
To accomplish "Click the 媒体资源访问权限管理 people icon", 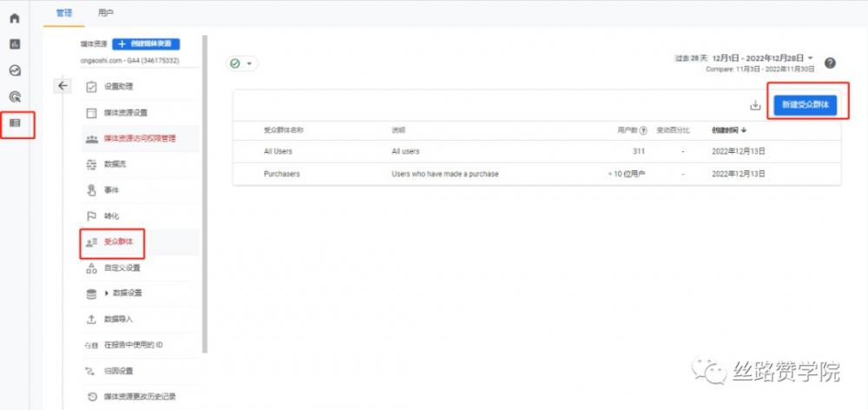I will [x=92, y=138].
